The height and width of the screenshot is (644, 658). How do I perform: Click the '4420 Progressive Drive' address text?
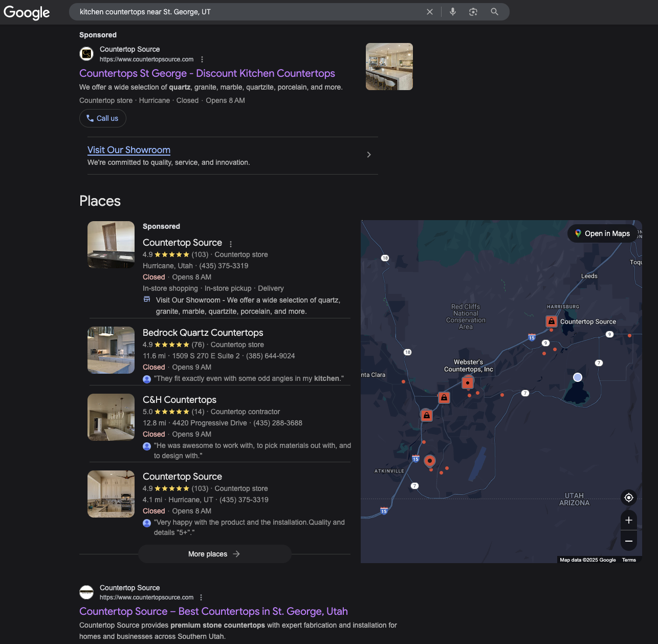[210, 423]
